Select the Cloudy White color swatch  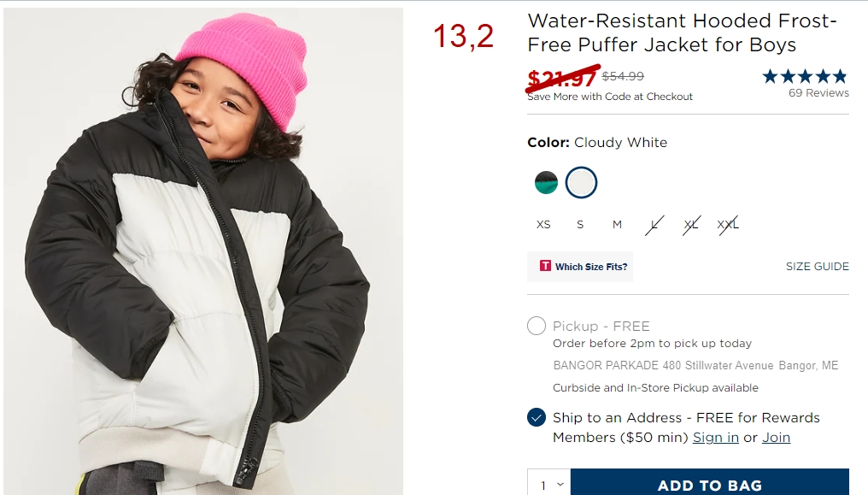coord(581,183)
